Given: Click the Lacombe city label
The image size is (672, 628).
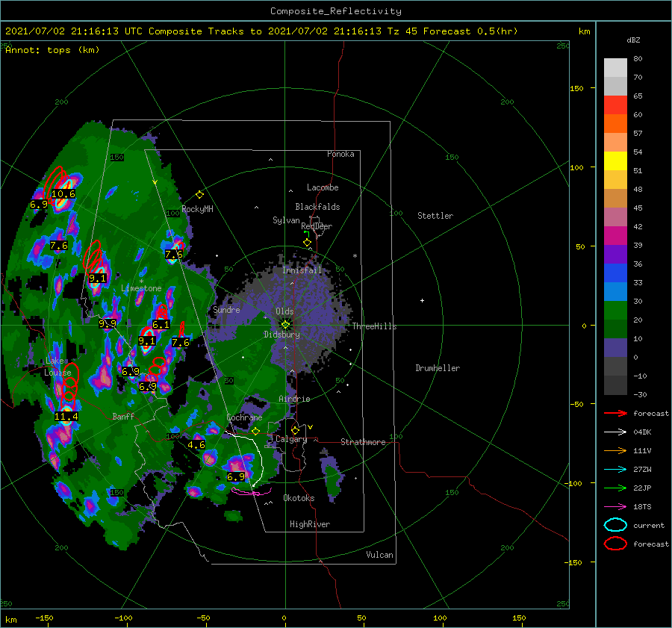Looking at the screenshot, I should tap(323, 187).
